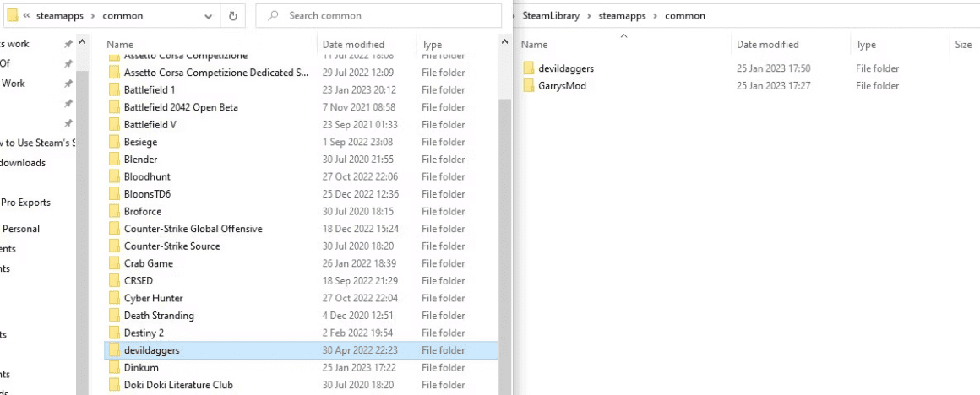
Task: Click the folder icon in the address bar
Action: [12, 15]
